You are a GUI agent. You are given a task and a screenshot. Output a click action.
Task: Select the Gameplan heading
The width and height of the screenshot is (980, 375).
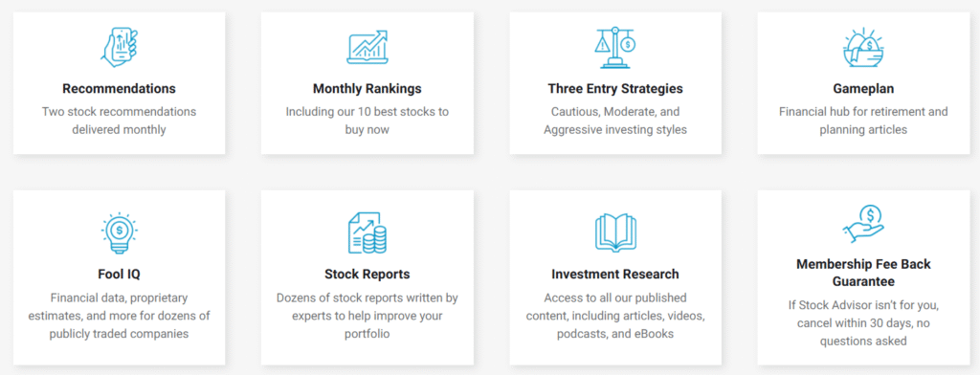(x=864, y=89)
